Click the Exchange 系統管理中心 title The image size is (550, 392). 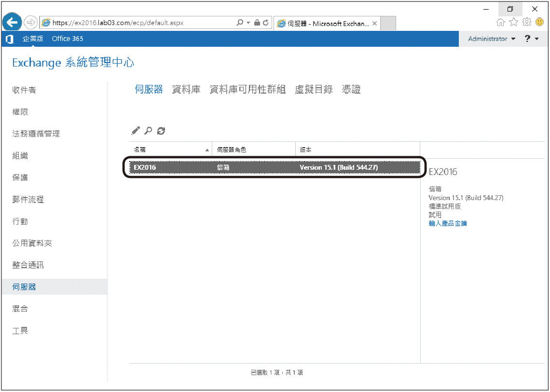click(x=73, y=63)
